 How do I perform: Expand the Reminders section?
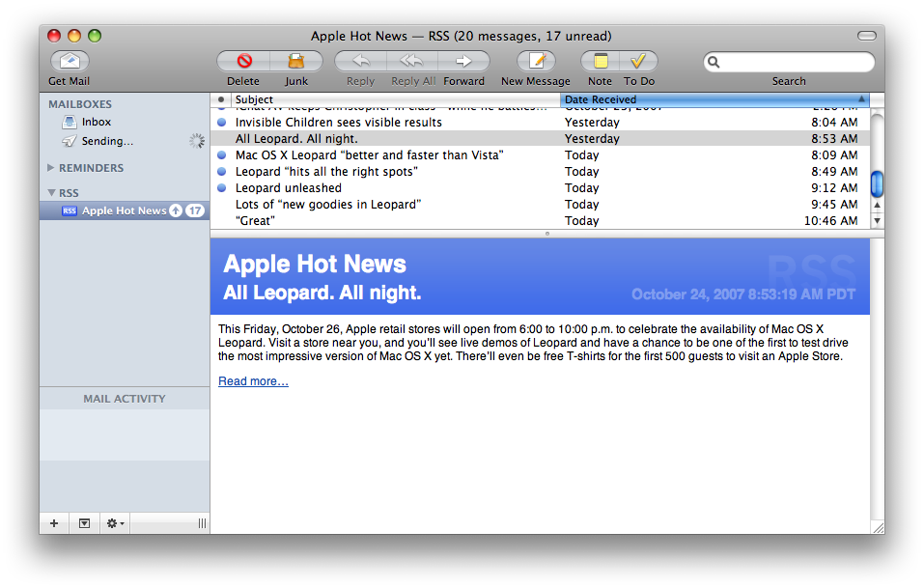coord(50,168)
